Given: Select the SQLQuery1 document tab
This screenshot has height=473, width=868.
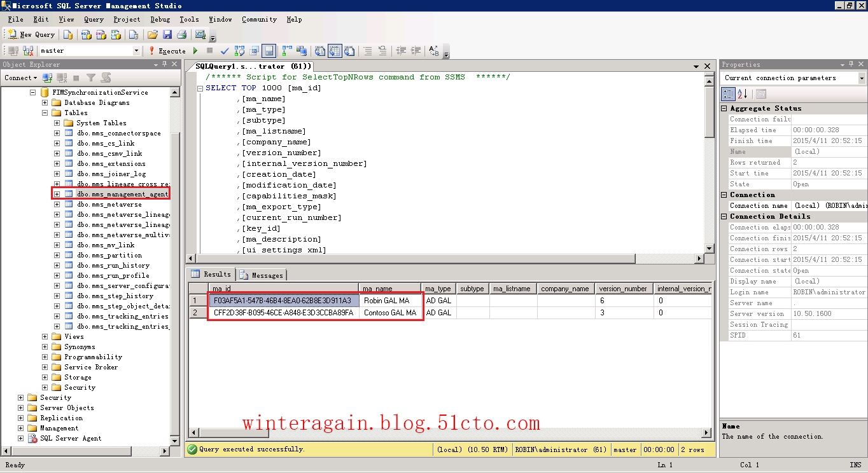Looking at the screenshot, I should tap(253, 66).
